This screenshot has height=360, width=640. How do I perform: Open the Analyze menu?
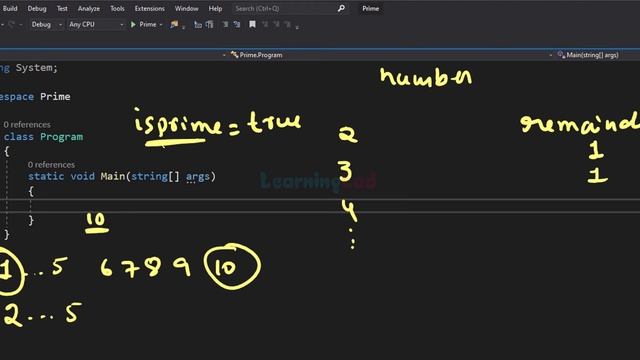pyautogui.click(x=89, y=9)
